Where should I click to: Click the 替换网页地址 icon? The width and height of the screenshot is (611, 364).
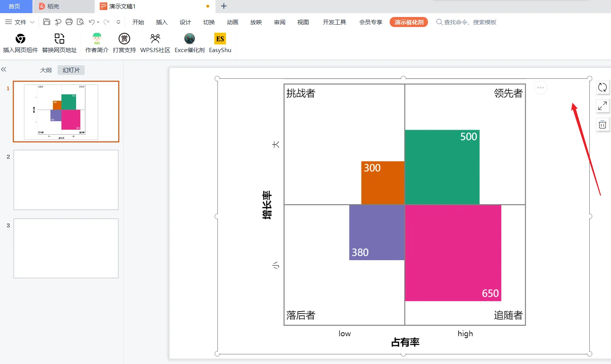[59, 39]
